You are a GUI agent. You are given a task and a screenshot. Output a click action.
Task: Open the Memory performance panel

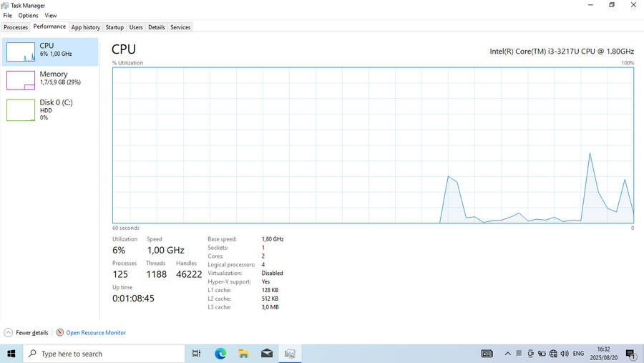coord(53,77)
